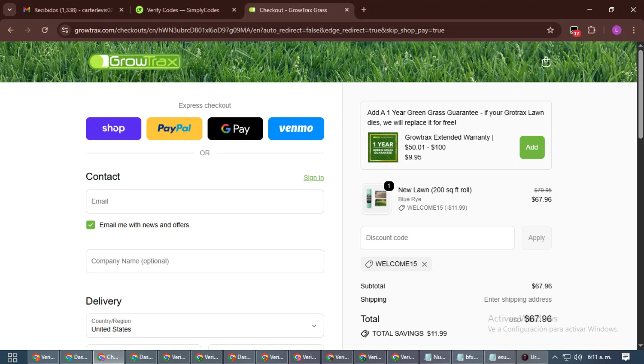Remove the WELCOME15 discount tag
This screenshot has width=644, height=364.
424,264
